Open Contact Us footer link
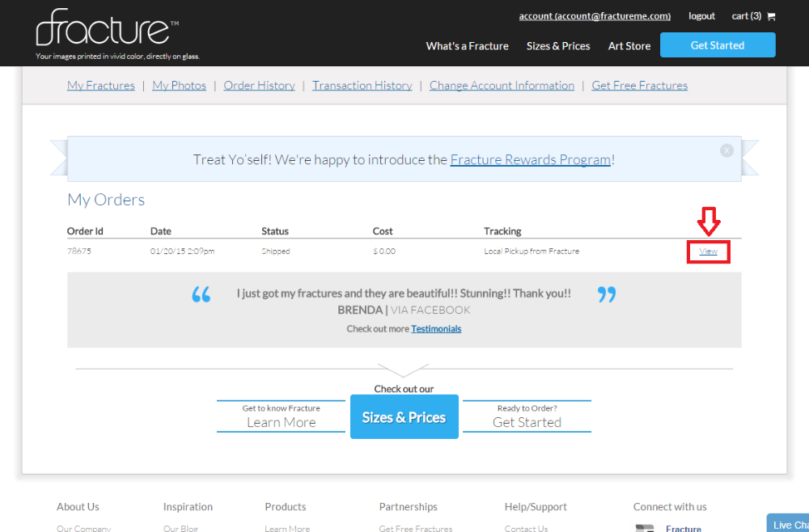The image size is (809, 532). [527, 529]
